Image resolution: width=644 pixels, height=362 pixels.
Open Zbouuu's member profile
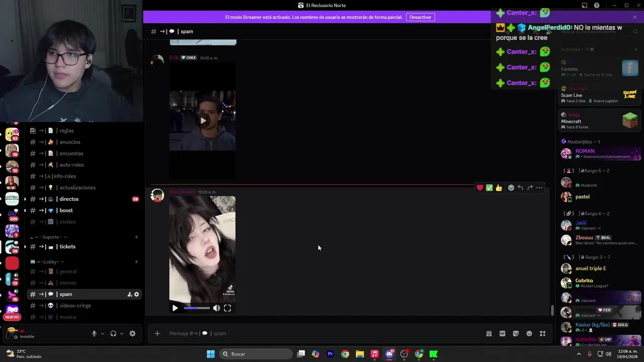coord(600,240)
